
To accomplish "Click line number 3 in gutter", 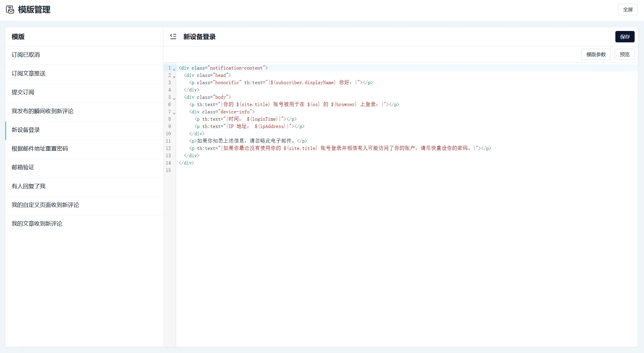I will point(169,83).
